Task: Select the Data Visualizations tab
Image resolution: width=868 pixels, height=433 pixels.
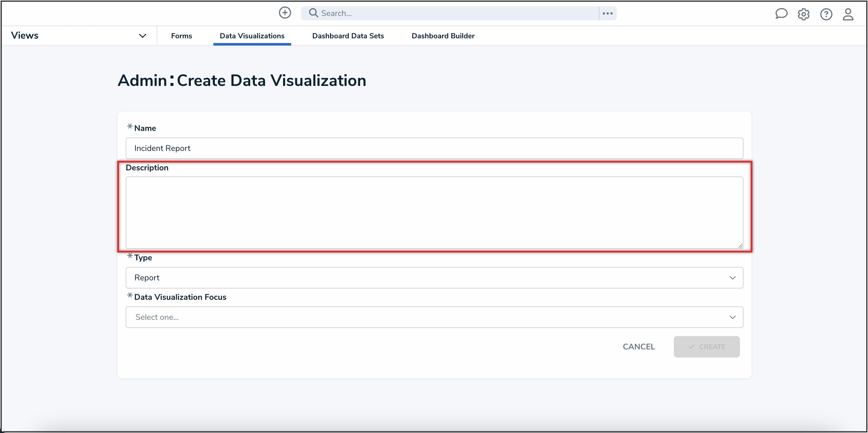Action: pos(252,36)
